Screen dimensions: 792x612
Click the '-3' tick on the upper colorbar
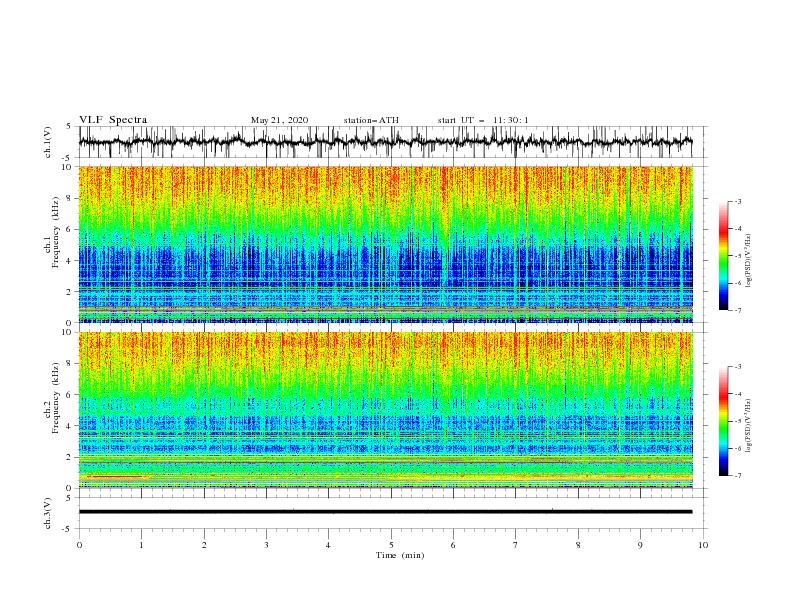click(x=738, y=201)
